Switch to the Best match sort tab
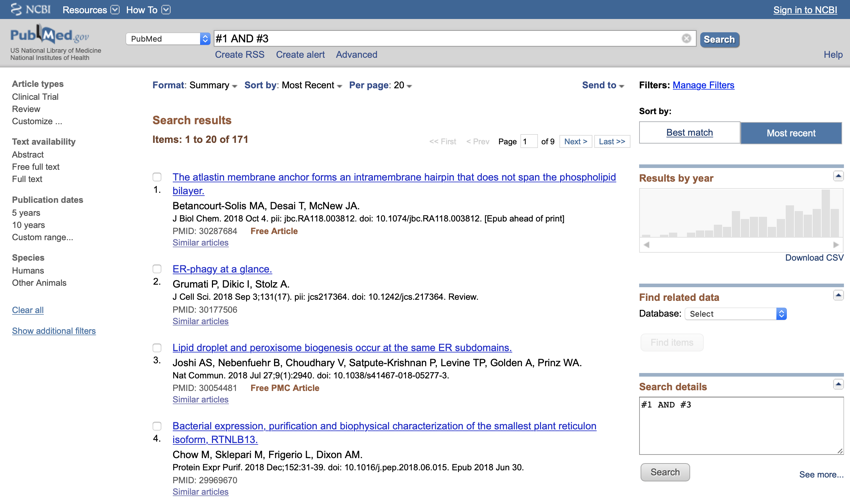This screenshot has width=850, height=499. [x=689, y=133]
